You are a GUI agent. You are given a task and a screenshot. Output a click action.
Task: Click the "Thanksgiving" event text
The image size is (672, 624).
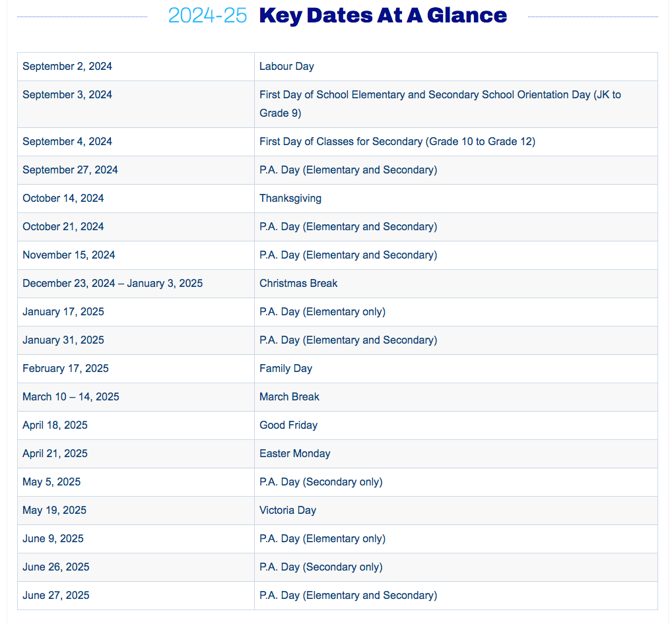(x=290, y=199)
